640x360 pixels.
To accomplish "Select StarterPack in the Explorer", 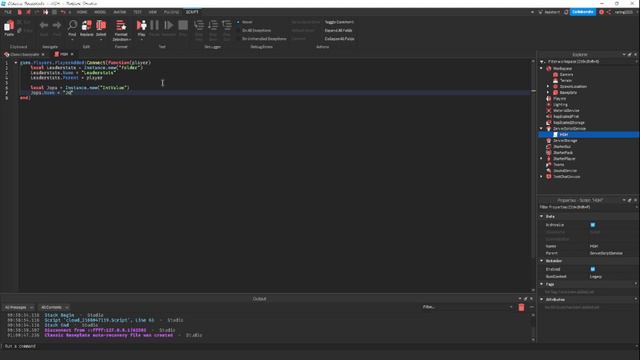I will click(563, 153).
